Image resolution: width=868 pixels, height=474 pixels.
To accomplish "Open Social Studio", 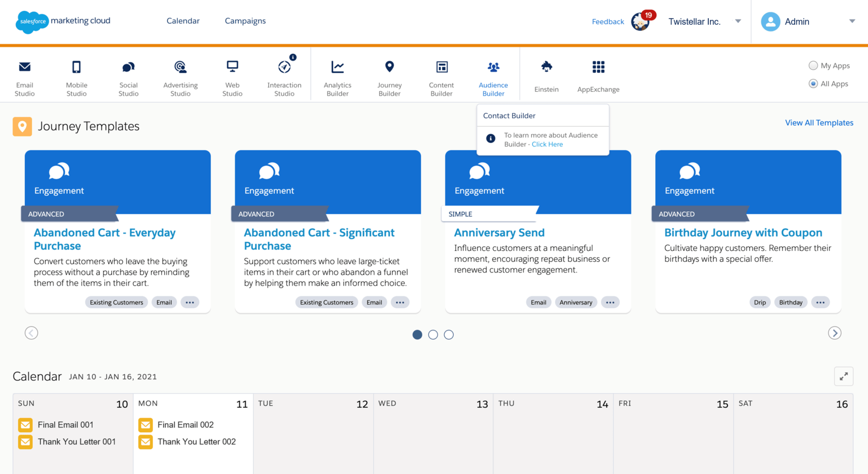I will click(128, 77).
